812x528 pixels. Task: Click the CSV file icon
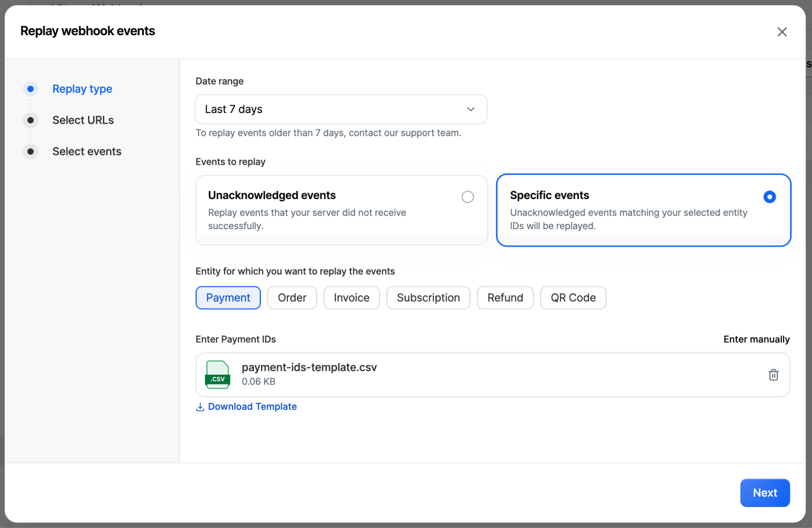[217, 375]
